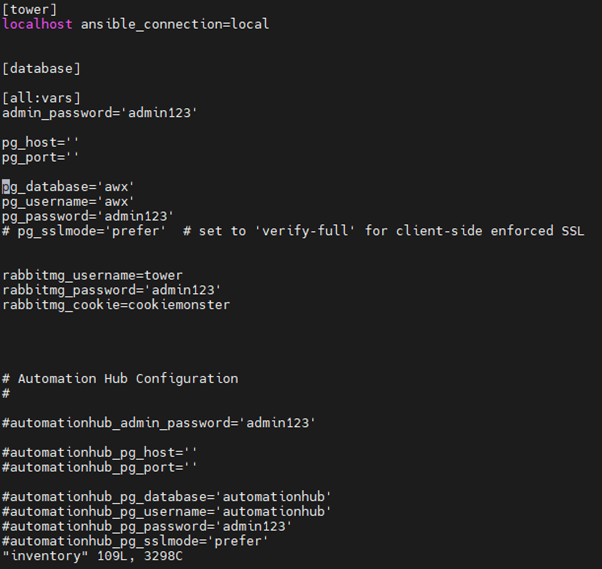602x569 pixels.
Task: Click the #automationhub_pg_sslmode='prefer' line
Action: pos(135,540)
